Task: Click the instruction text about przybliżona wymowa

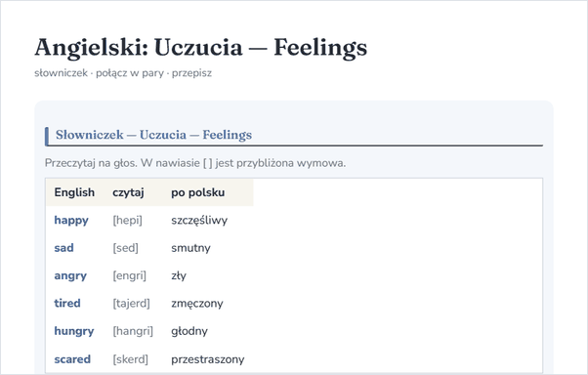Action: pos(195,163)
